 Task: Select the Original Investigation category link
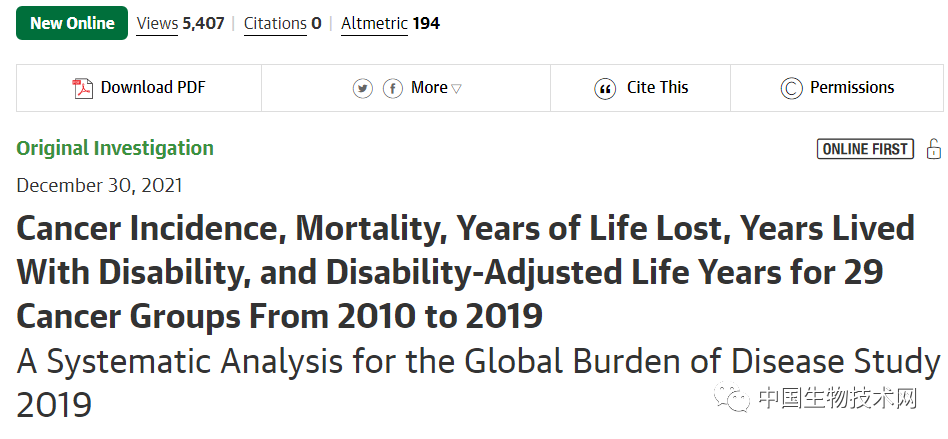click(x=115, y=148)
